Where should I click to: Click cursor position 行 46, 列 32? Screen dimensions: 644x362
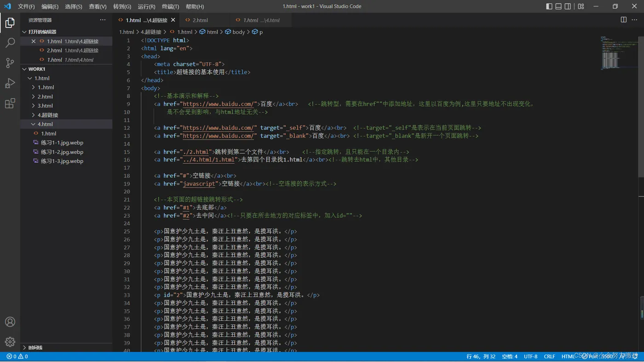pos(481,356)
